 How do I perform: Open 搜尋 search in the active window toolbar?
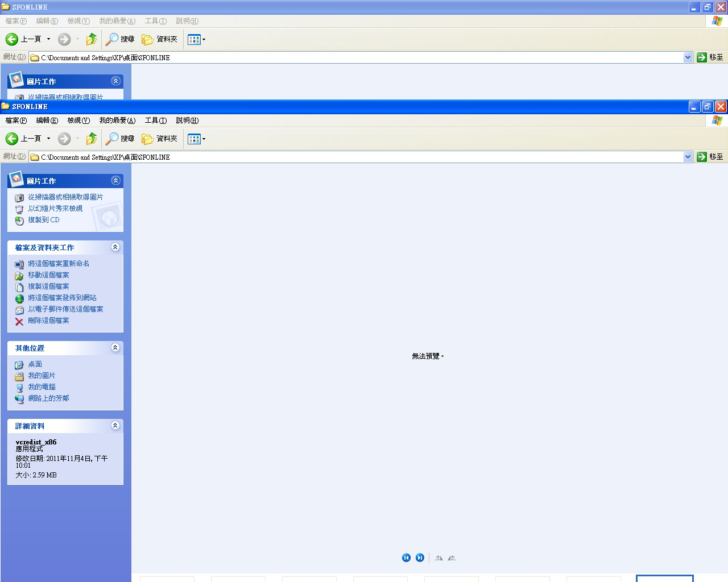pos(120,139)
